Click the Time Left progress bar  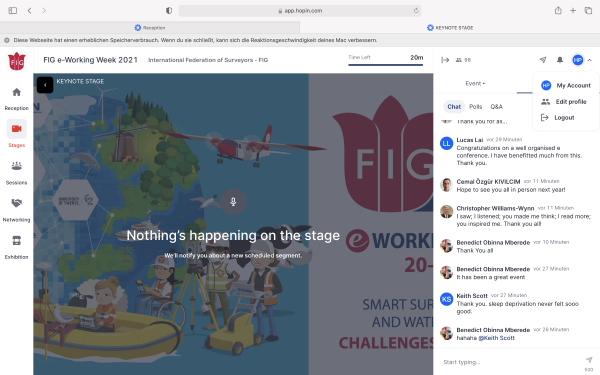pos(385,65)
